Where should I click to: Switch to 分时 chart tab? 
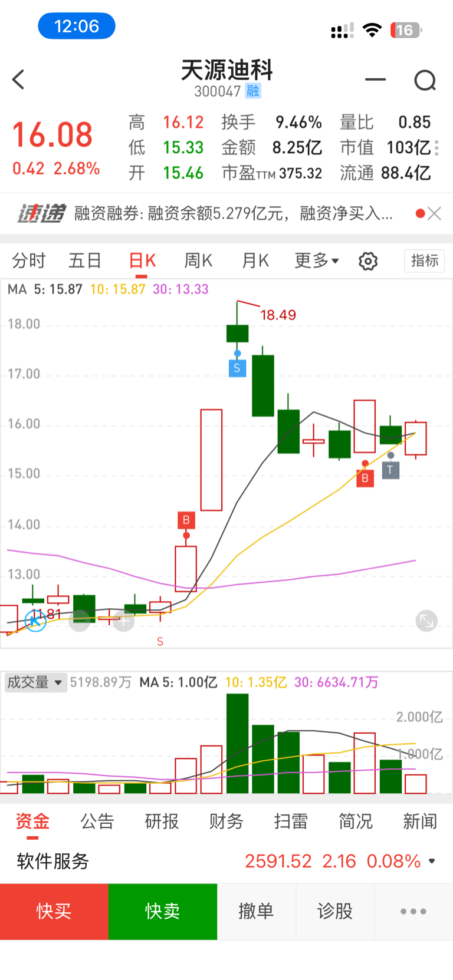tap(29, 260)
